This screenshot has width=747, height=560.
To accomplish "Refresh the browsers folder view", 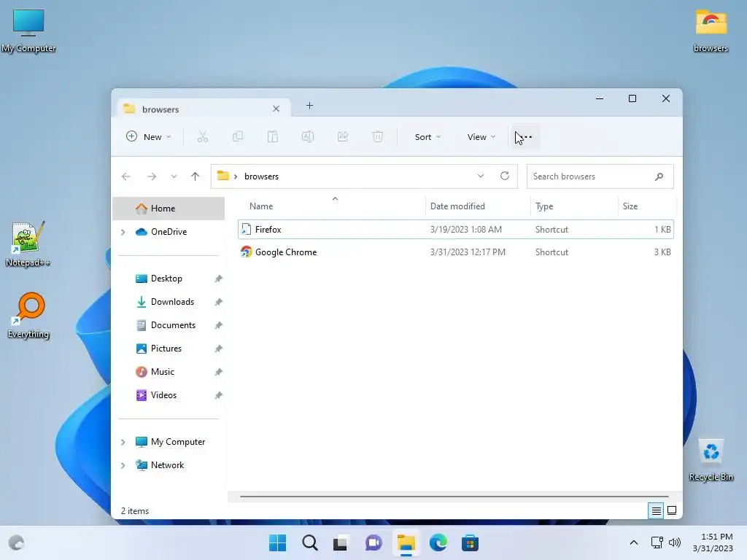I will point(505,176).
